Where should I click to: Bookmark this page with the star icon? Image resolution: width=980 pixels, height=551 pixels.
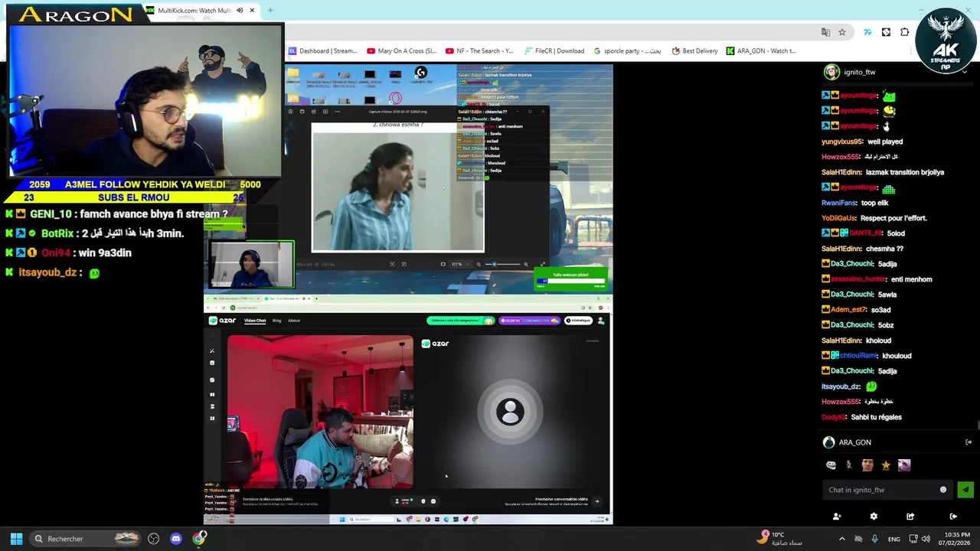pyautogui.click(x=842, y=32)
